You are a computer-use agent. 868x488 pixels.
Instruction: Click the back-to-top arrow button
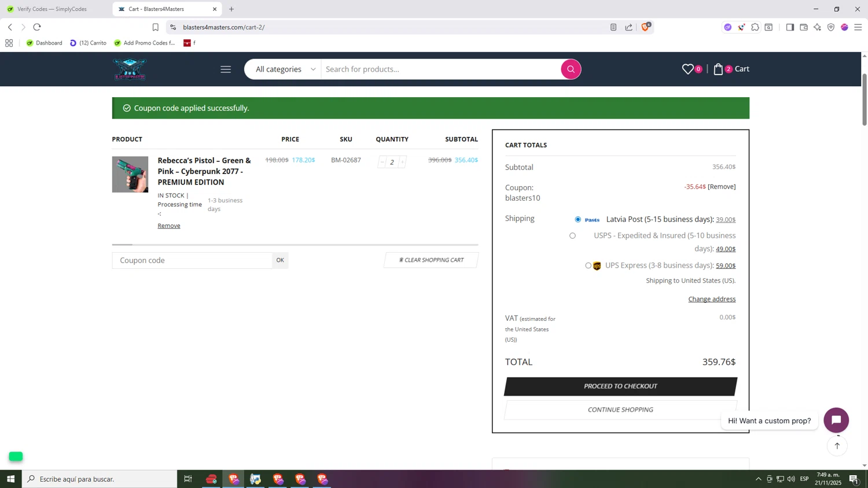point(837,446)
